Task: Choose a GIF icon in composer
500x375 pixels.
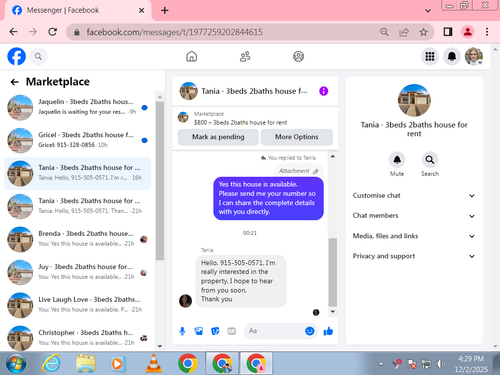Action: point(231,331)
